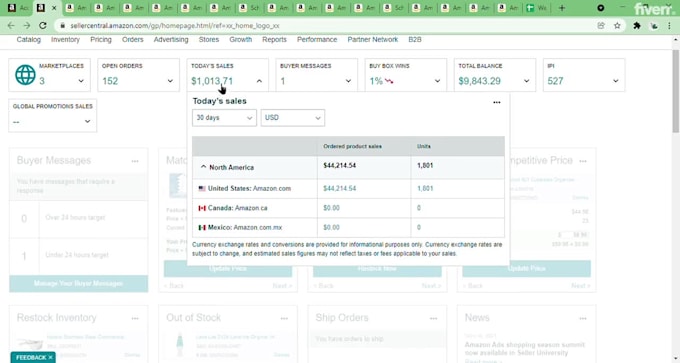Open the Catalog menu
This screenshot has height=363, width=680.
point(29,39)
